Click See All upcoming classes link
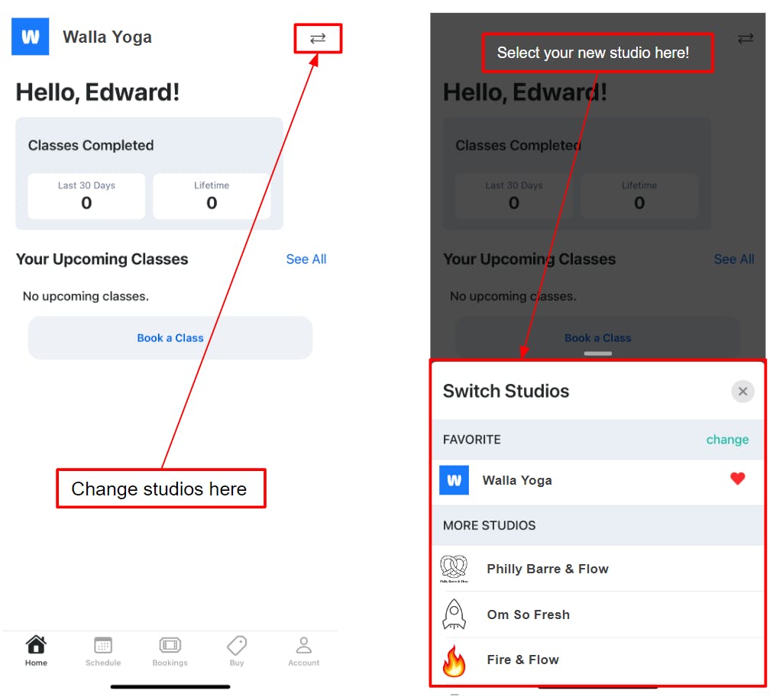The image size is (773, 700). coord(306,259)
